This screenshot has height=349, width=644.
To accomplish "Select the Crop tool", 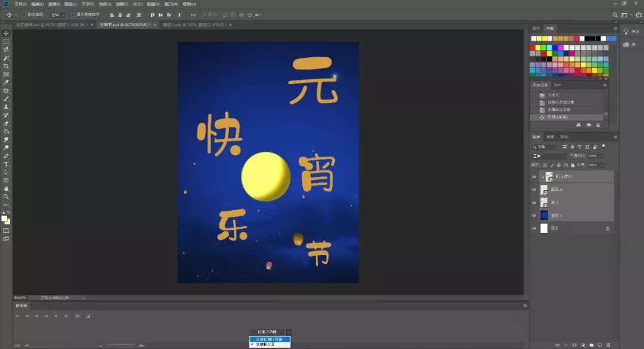I will pos(7,66).
